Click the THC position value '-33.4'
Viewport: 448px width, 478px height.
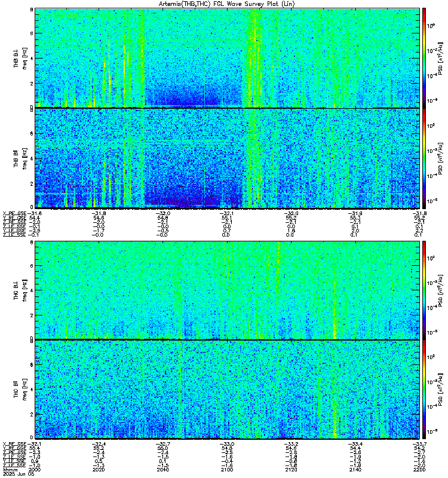[x=355, y=444]
